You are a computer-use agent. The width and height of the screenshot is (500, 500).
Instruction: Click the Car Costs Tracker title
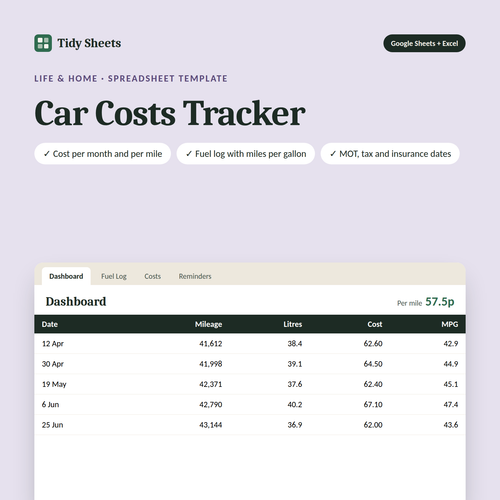point(170,114)
